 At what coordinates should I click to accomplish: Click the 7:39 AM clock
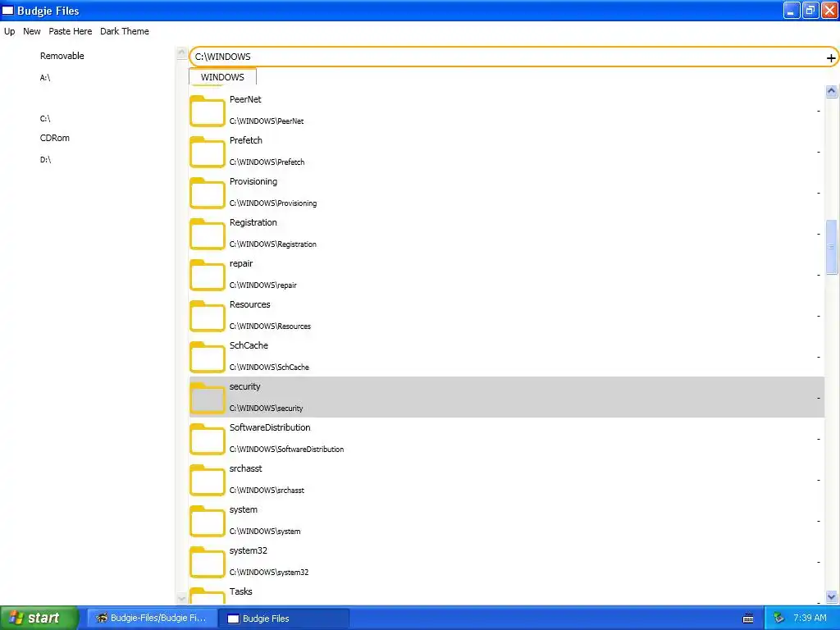[x=810, y=619]
